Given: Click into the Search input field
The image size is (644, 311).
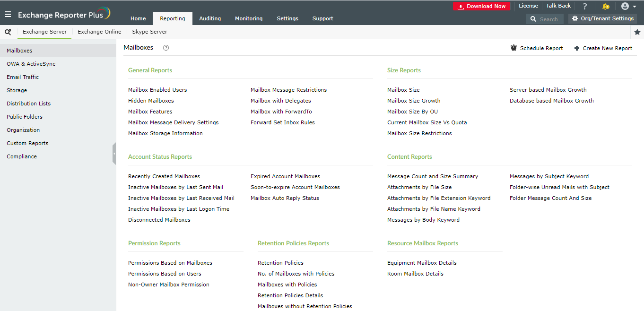Looking at the screenshot, I should (548, 19).
